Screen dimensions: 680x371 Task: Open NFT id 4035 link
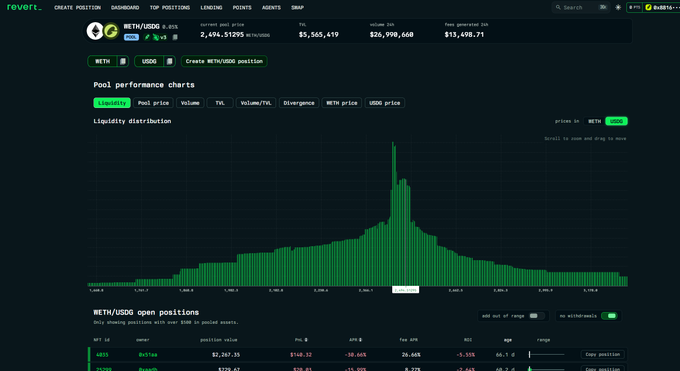point(102,355)
